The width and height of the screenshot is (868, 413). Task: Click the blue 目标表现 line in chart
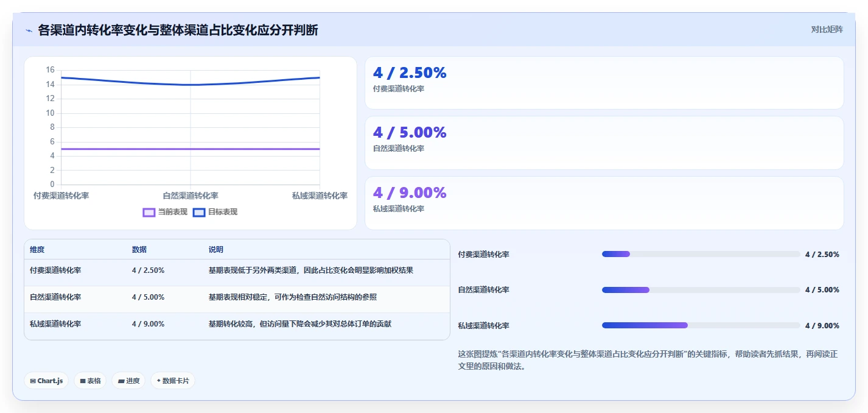click(x=191, y=84)
